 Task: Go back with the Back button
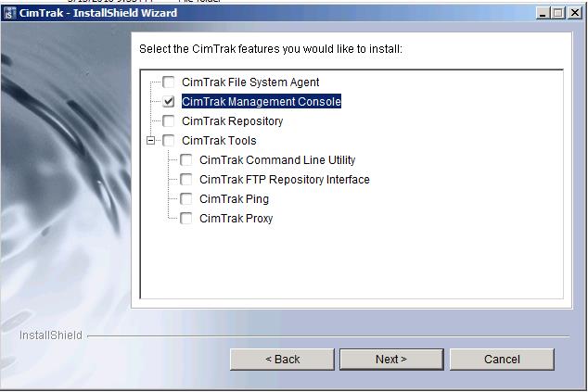click(x=282, y=360)
